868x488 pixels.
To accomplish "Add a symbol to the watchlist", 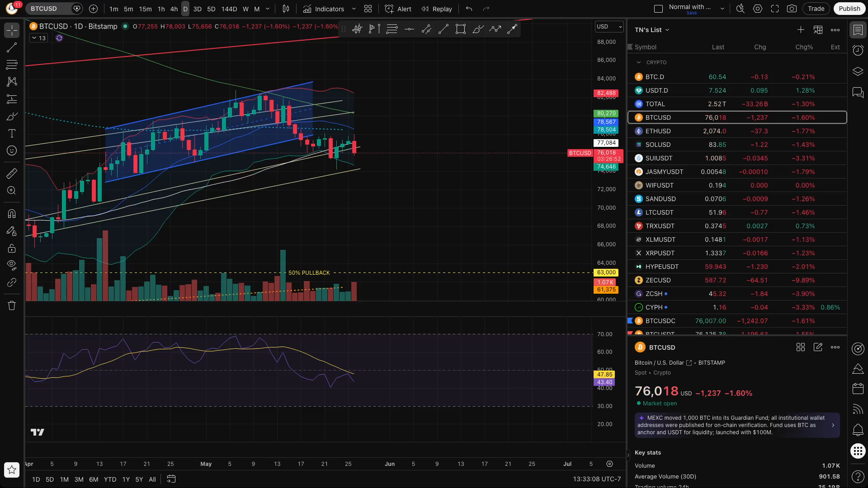I will (801, 30).
